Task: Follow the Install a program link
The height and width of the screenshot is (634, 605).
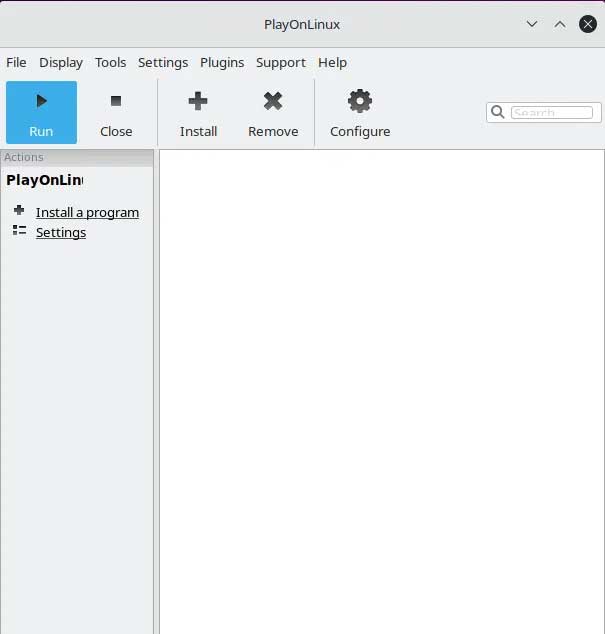Action: click(87, 213)
